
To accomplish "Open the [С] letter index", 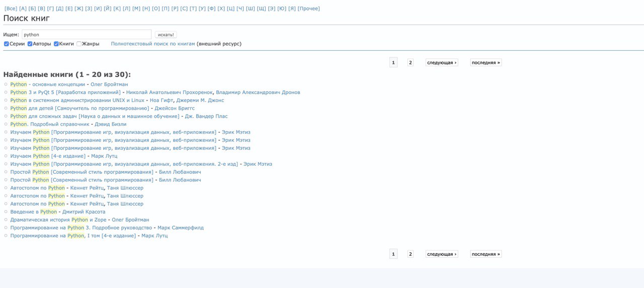I will tap(184, 9).
